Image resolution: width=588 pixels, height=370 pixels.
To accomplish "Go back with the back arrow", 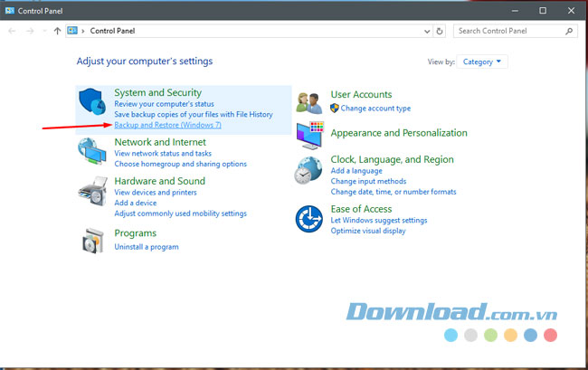I will pyautogui.click(x=12, y=31).
